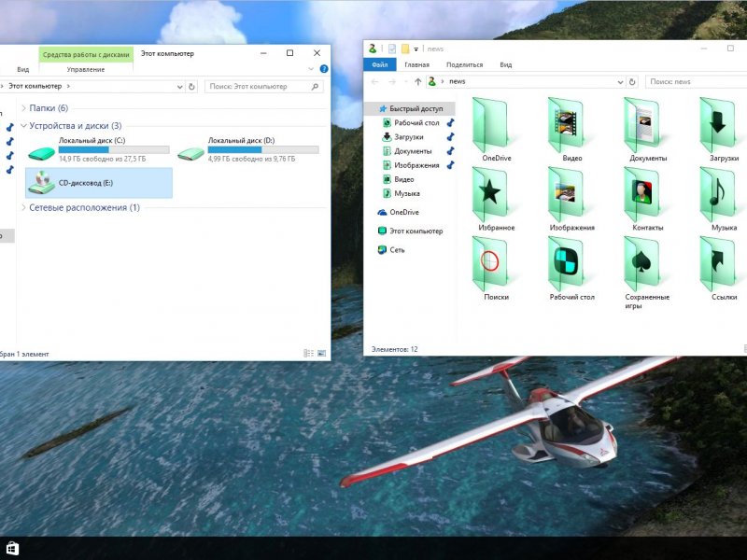
Task: Go forward in the news window
Action: (392, 82)
